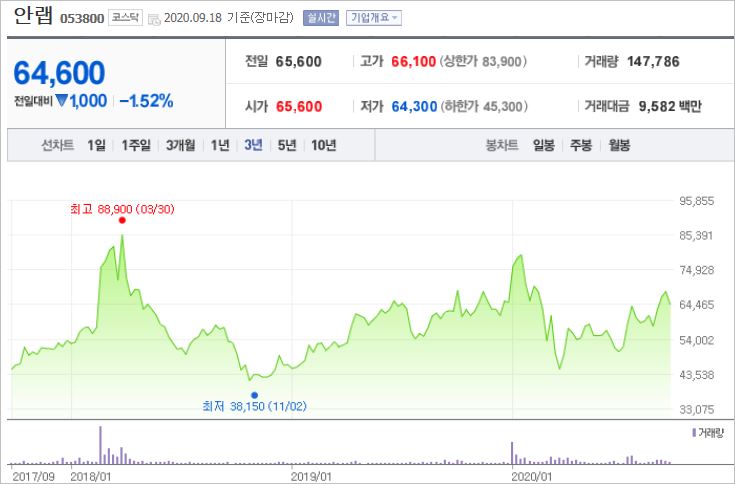Screen dimensions: 735x484
Task: Switch to 월봉 candle chart
Action: (619, 145)
